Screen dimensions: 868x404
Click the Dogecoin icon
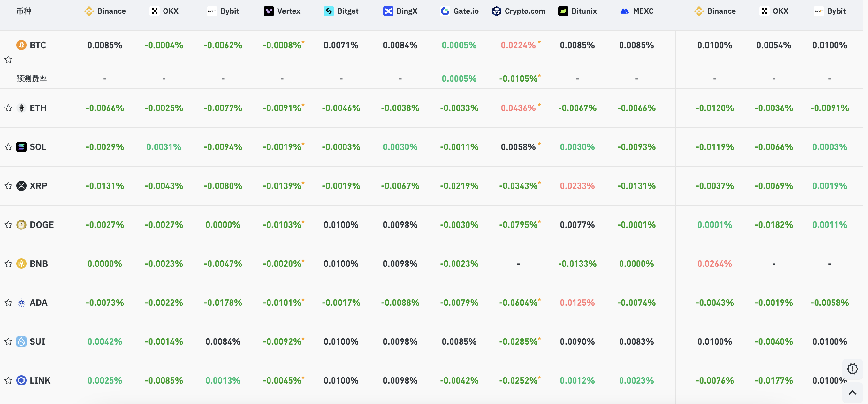[x=21, y=225]
